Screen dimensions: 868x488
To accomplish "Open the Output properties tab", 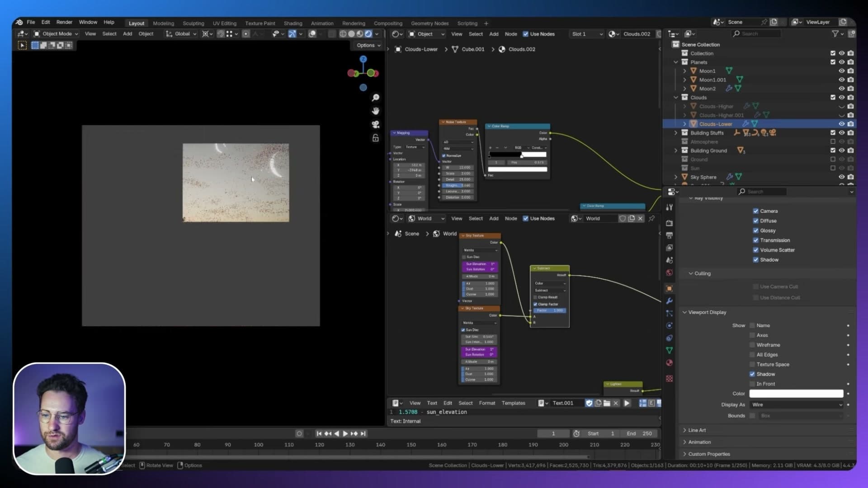I will tap(670, 235).
